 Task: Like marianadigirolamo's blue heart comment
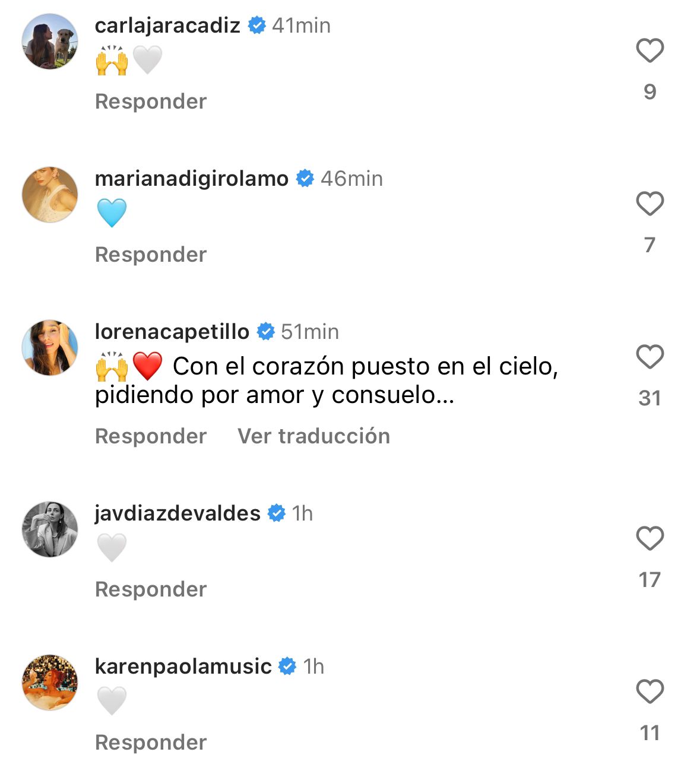point(650,204)
